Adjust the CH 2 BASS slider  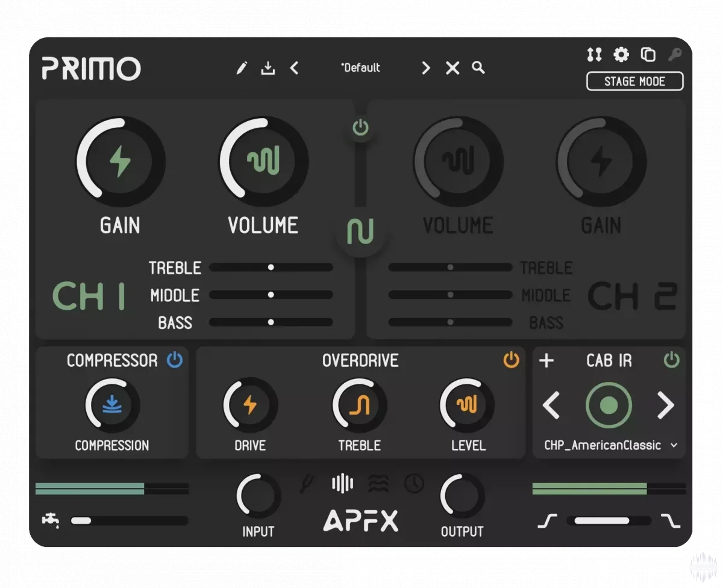click(450, 322)
